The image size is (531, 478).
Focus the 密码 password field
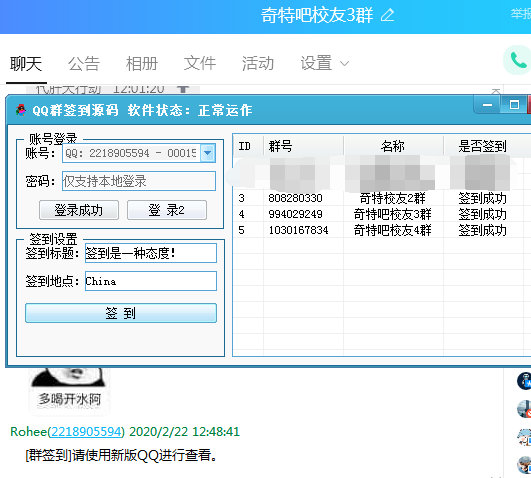tap(139, 181)
